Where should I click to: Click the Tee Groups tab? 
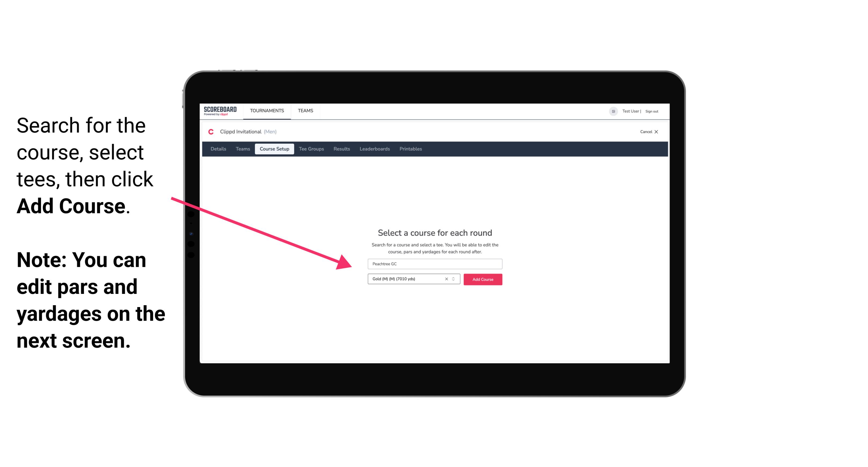click(311, 149)
